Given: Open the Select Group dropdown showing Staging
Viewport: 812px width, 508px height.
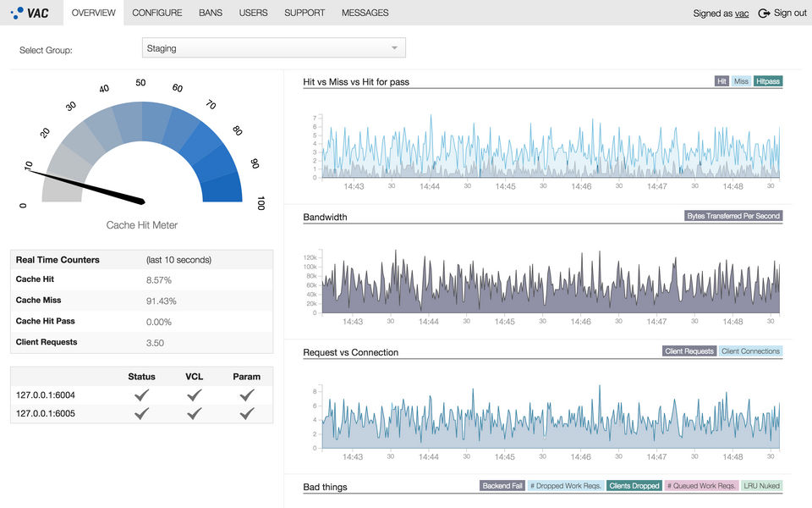Looking at the screenshot, I should point(273,47).
